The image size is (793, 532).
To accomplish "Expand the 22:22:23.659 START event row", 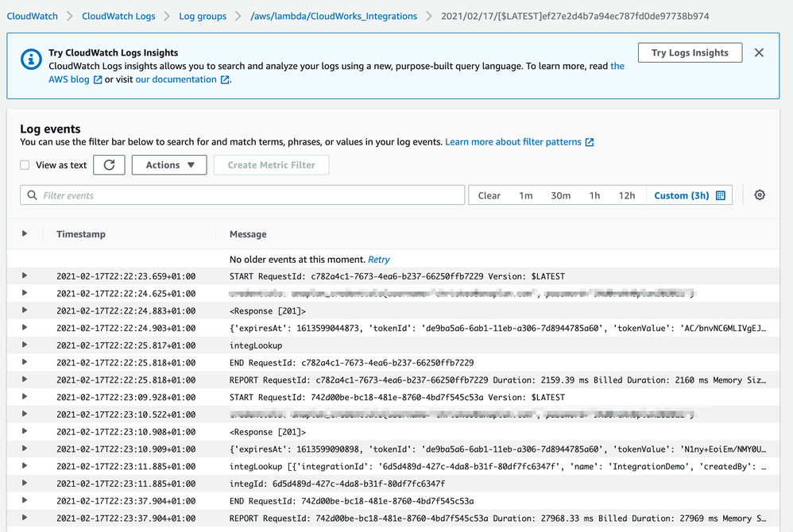I will (25, 276).
